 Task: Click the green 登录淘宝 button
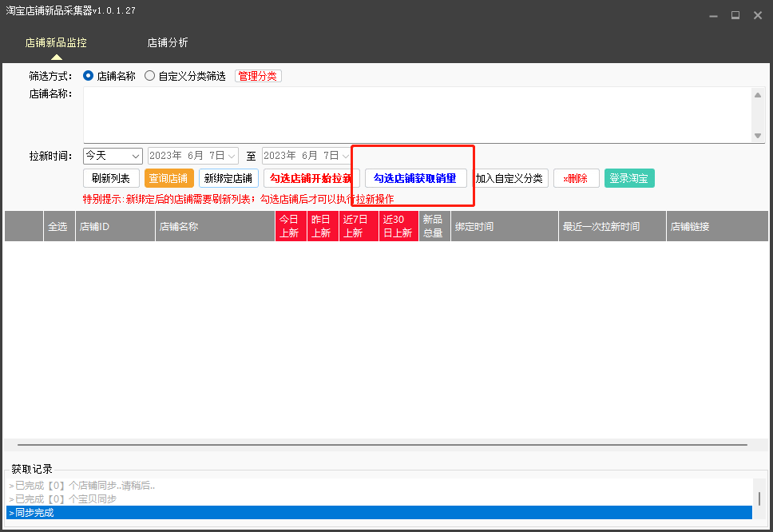(x=629, y=178)
